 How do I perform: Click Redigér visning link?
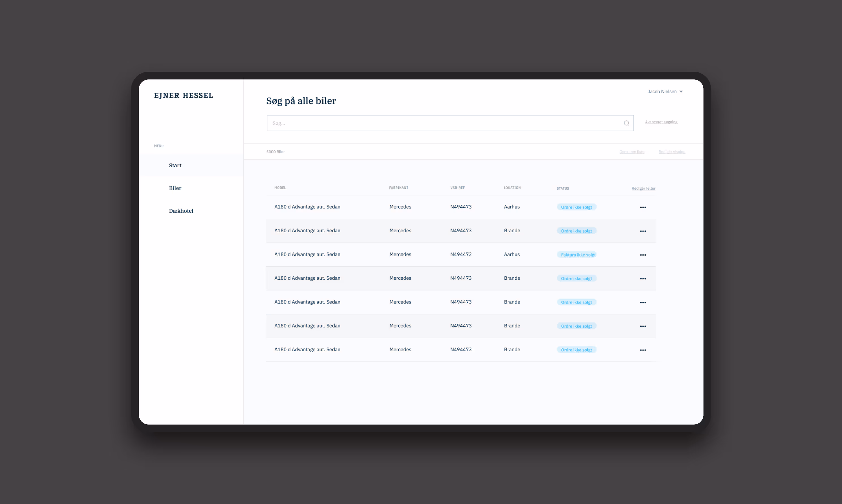click(672, 152)
